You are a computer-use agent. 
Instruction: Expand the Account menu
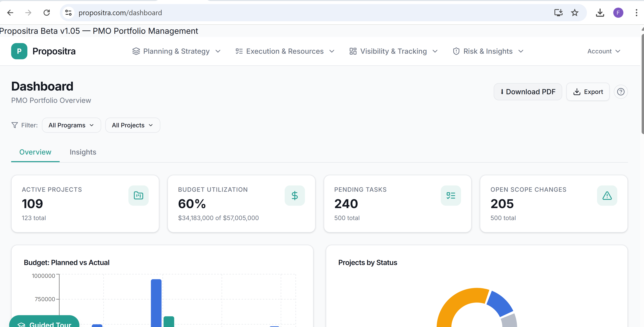[x=603, y=51]
